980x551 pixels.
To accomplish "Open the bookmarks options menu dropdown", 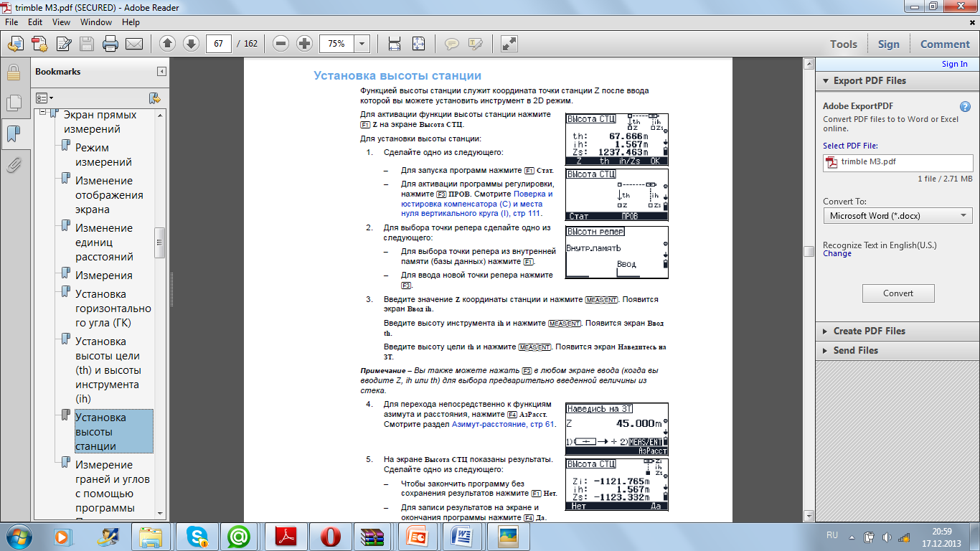I will tap(44, 98).
